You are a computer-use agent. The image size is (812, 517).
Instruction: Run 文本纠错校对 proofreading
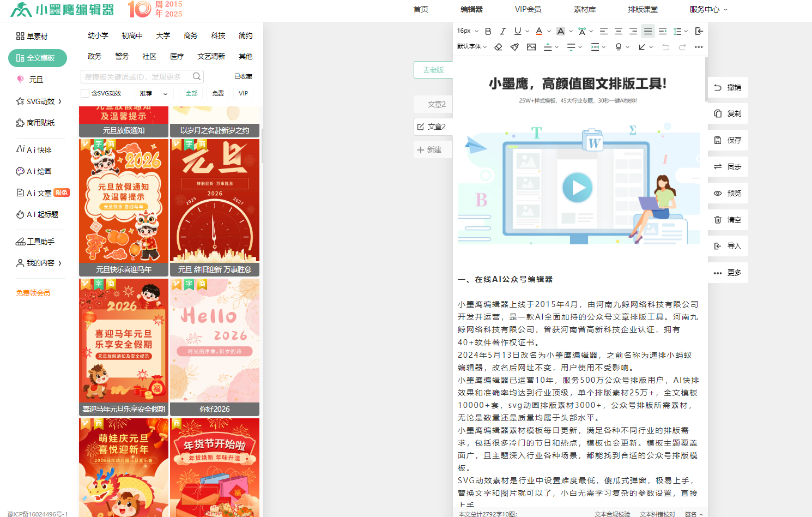[x=657, y=514]
